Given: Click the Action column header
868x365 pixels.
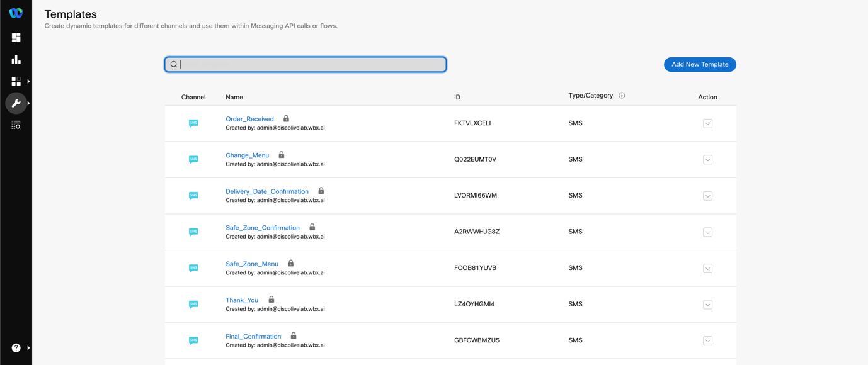Looking at the screenshot, I should tap(707, 97).
